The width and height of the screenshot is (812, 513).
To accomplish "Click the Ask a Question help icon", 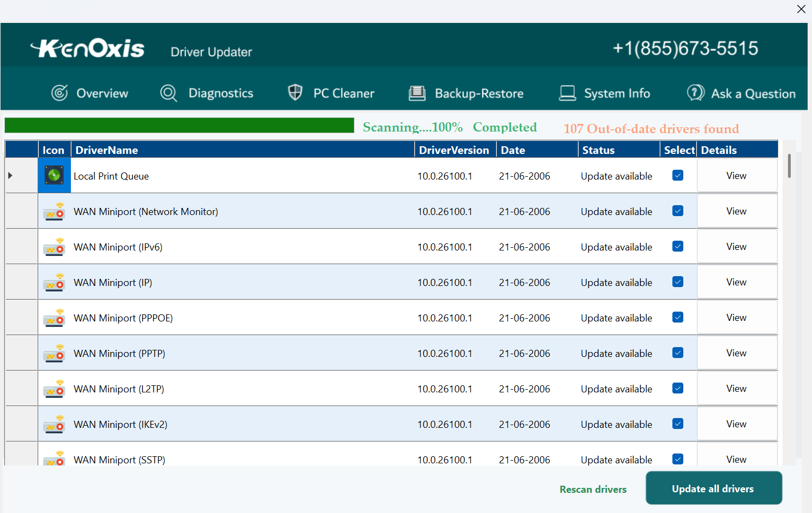I will 695,93.
